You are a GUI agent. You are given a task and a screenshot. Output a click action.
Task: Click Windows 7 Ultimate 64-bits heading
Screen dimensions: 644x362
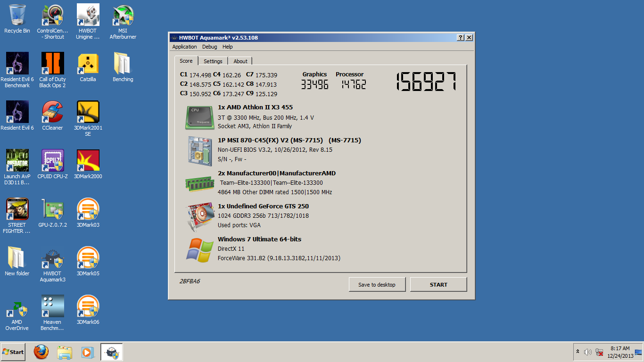click(259, 239)
